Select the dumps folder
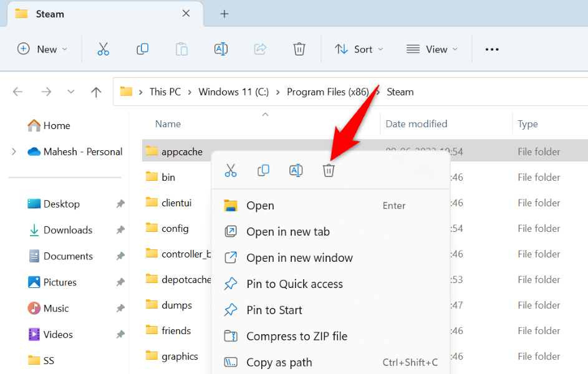 169,305
